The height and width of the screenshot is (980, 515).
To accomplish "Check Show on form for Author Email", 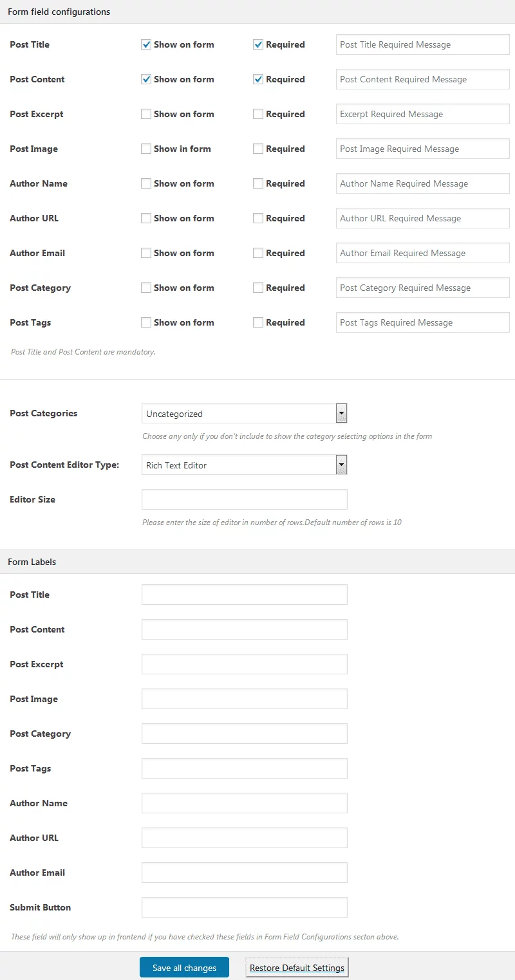I will [146, 253].
